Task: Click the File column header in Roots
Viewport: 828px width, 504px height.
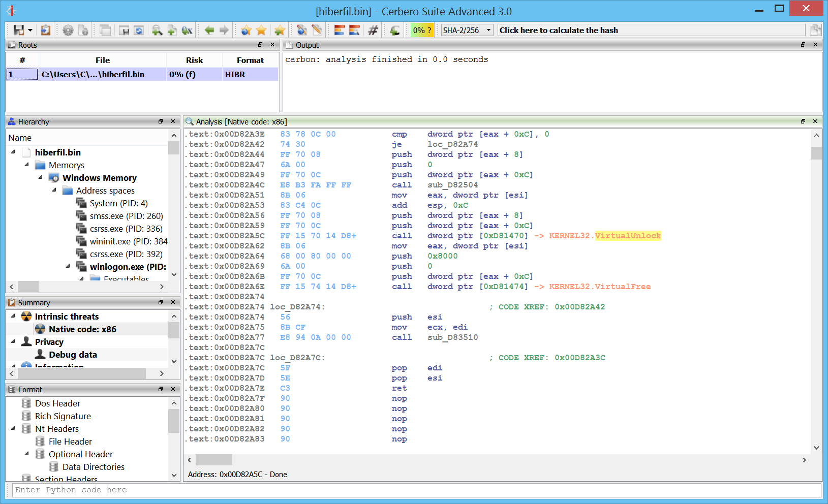Action: click(103, 60)
